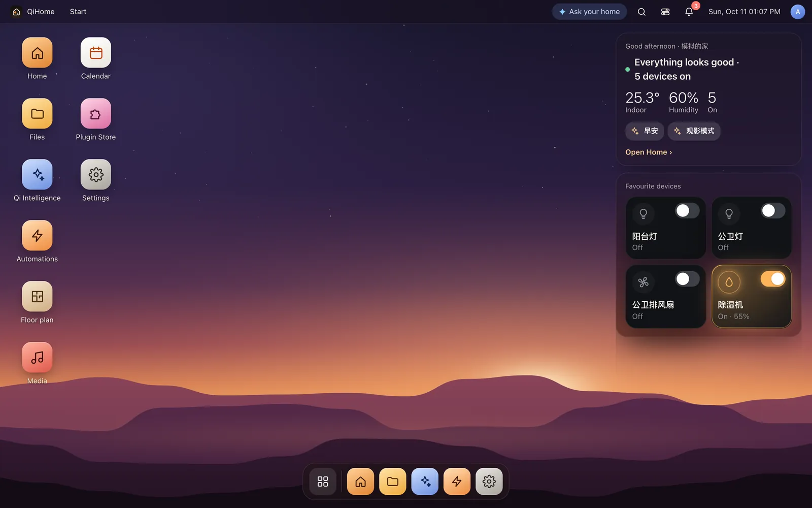Click the Home icon in the dock

coord(360,482)
